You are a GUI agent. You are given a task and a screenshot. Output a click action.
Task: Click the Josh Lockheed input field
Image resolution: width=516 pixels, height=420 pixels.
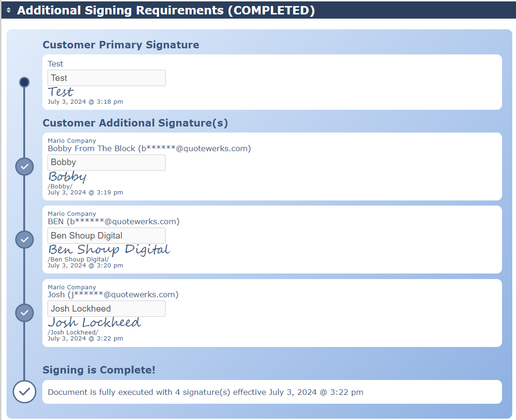tap(106, 309)
